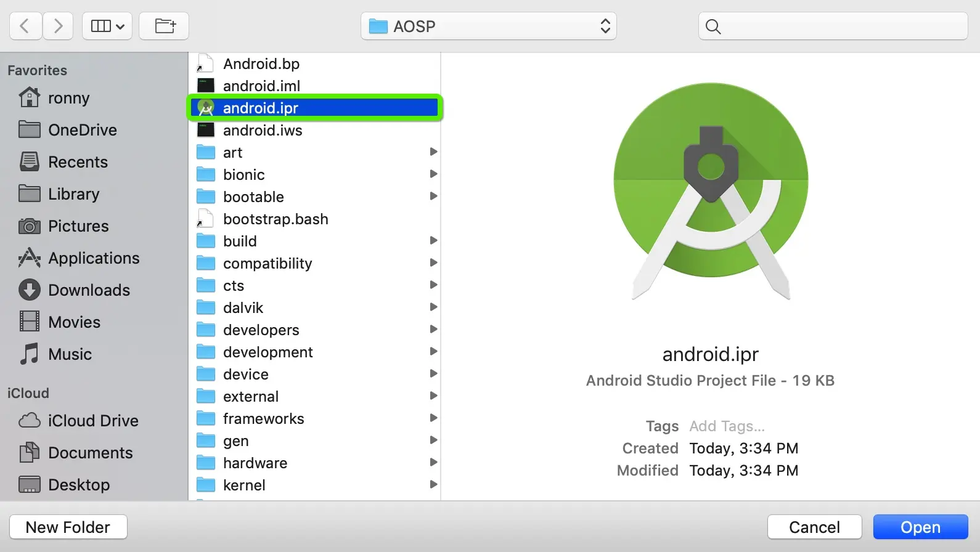This screenshot has width=980, height=552.
Task: Go back with the left arrow button
Action: [25, 26]
